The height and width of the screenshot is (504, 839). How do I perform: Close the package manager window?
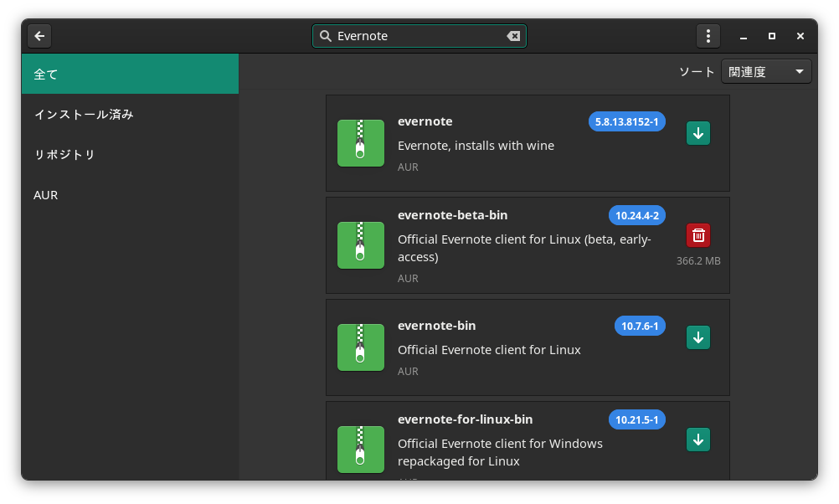pos(800,36)
